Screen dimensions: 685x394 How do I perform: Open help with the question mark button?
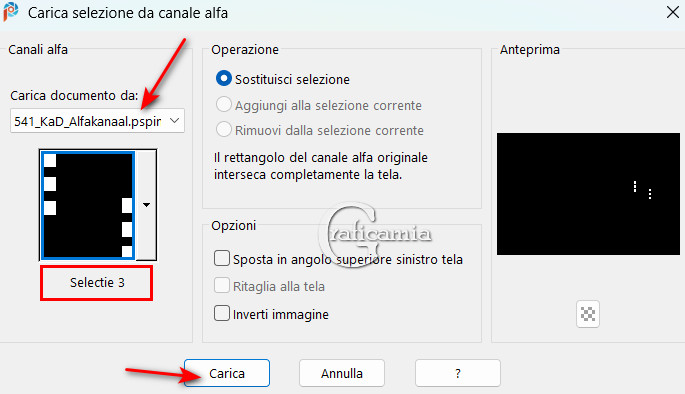[457, 373]
